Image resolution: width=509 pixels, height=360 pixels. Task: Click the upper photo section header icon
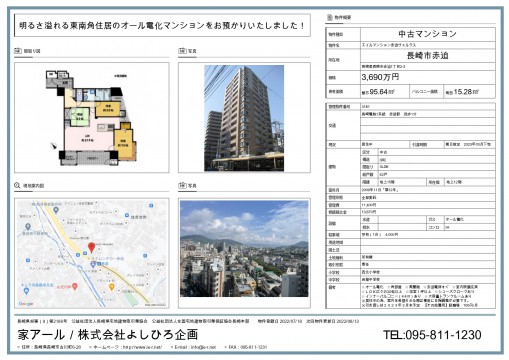[182, 51]
